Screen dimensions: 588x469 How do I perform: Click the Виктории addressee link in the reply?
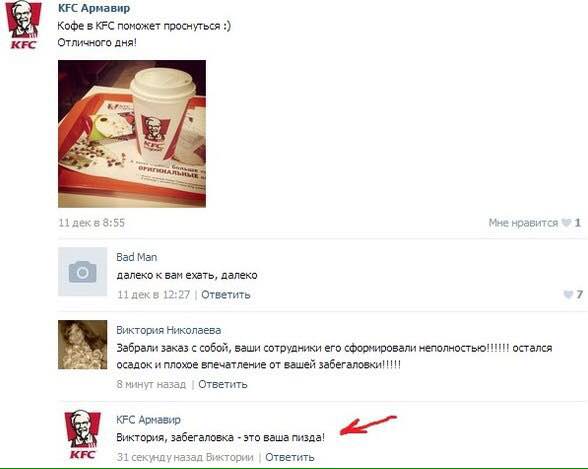[230, 457]
